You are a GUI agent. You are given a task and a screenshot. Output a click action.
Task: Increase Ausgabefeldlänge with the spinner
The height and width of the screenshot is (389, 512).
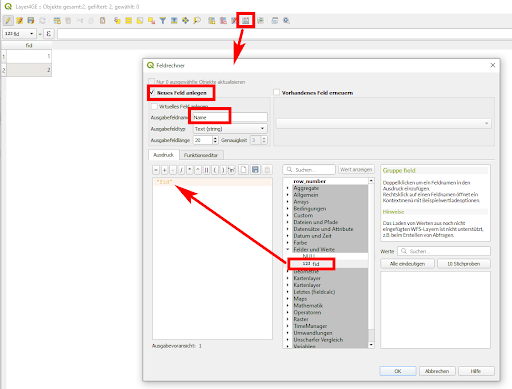[215, 138]
